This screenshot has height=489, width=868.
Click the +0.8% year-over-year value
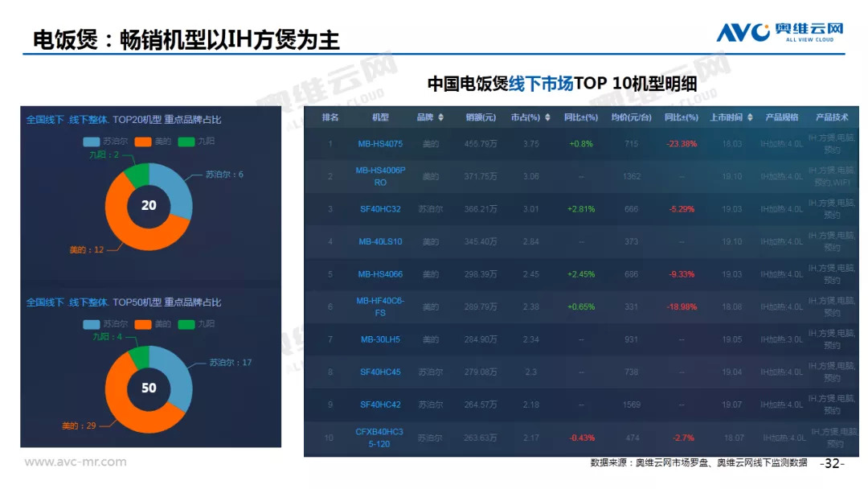[581, 144]
